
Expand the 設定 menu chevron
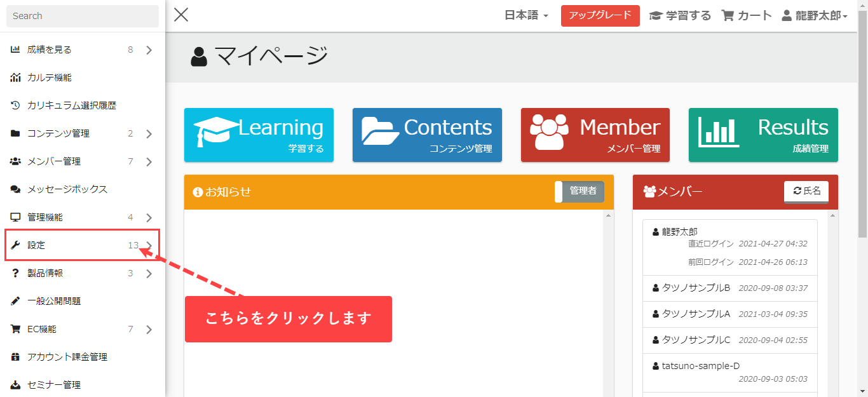(149, 245)
